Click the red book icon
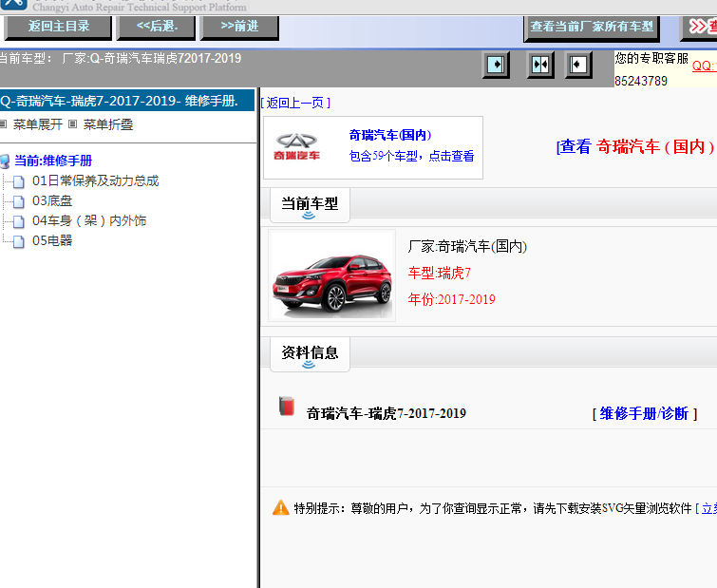Screen dimensions: 717x588 click(x=287, y=406)
